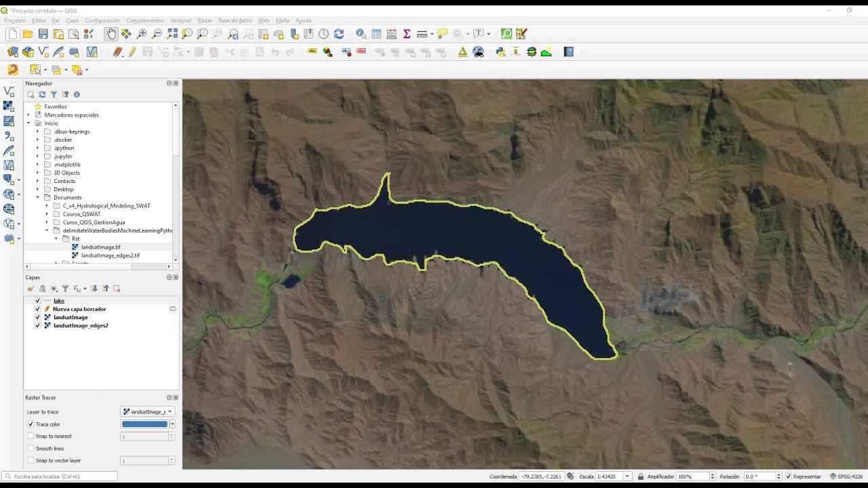Viewport: 868px width, 488px height.
Task: Expand the Desktop folder
Action: 38,189
